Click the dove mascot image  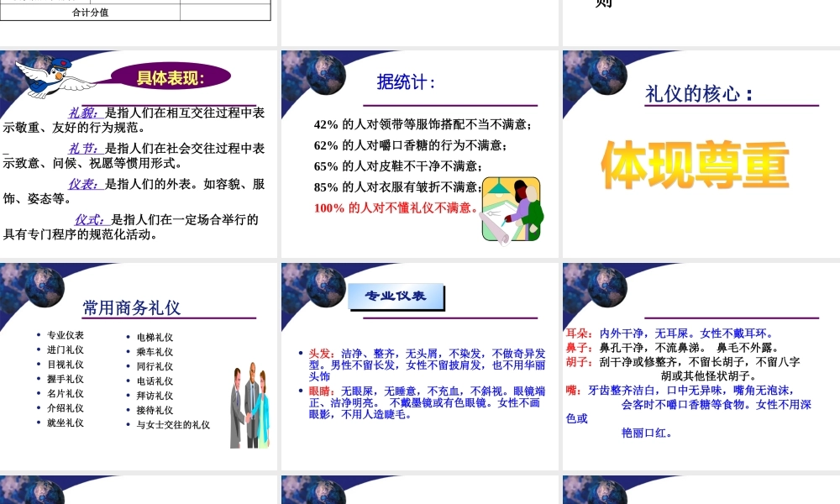54,78
